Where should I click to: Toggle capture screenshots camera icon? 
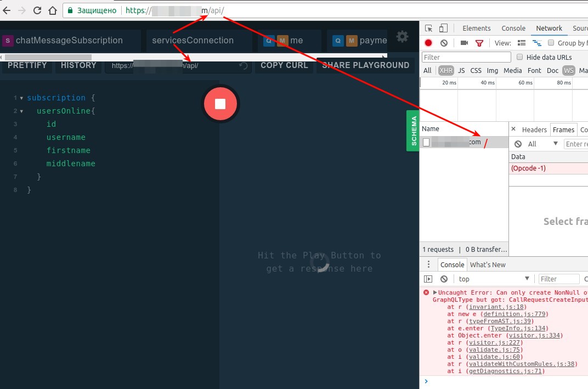(x=464, y=43)
